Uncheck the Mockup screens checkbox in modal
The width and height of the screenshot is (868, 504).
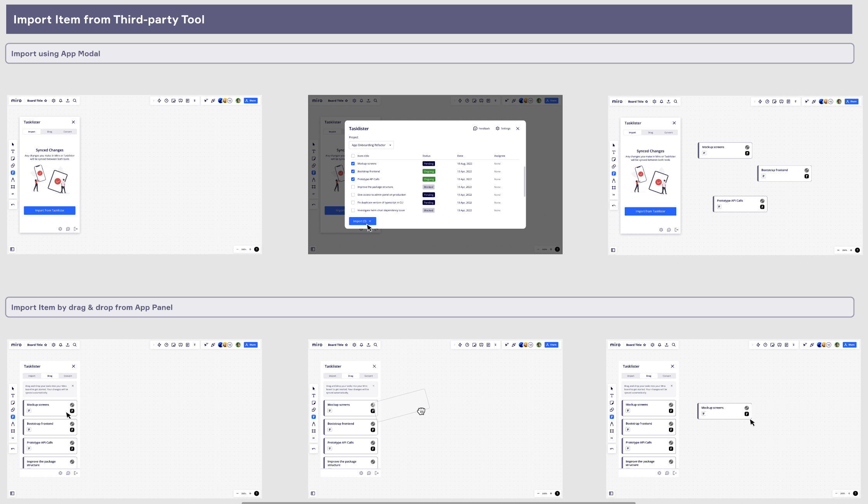click(x=353, y=163)
